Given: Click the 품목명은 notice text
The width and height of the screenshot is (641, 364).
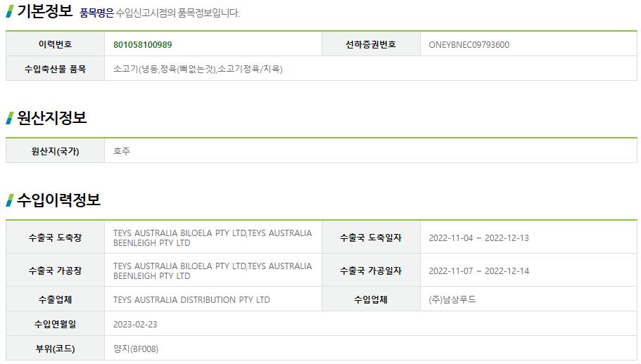Looking at the screenshot, I should (160, 13).
